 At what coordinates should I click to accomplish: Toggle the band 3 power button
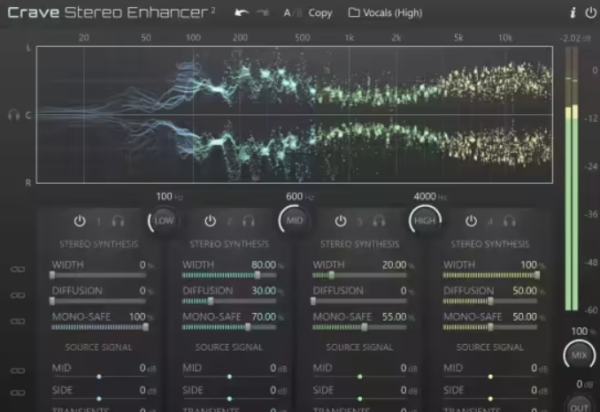(x=341, y=221)
